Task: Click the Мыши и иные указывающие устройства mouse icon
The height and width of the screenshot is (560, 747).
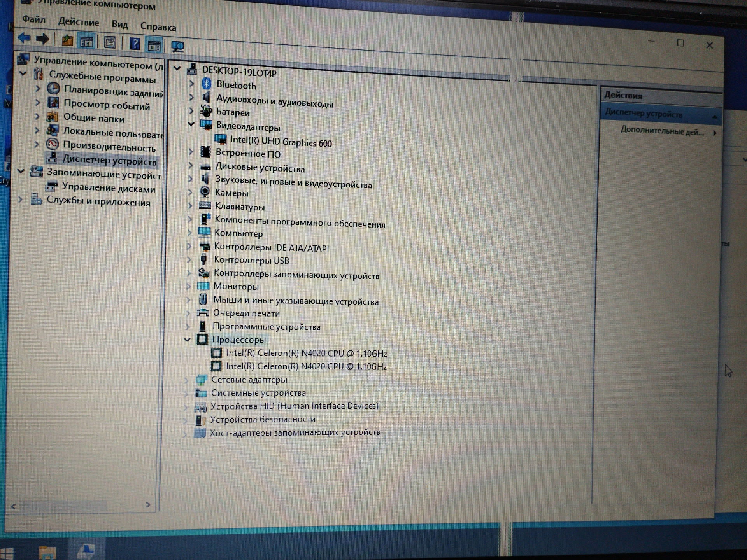Action: click(203, 299)
